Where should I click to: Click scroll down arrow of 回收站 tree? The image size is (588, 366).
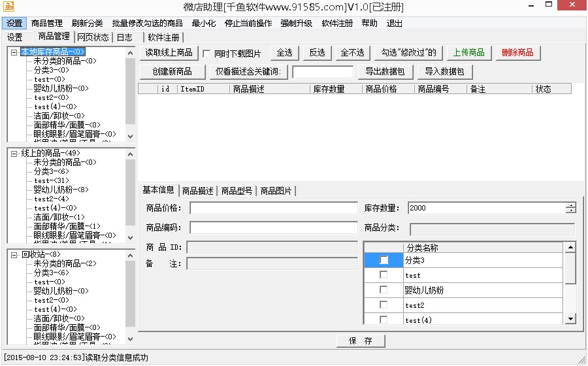pos(130,339)
